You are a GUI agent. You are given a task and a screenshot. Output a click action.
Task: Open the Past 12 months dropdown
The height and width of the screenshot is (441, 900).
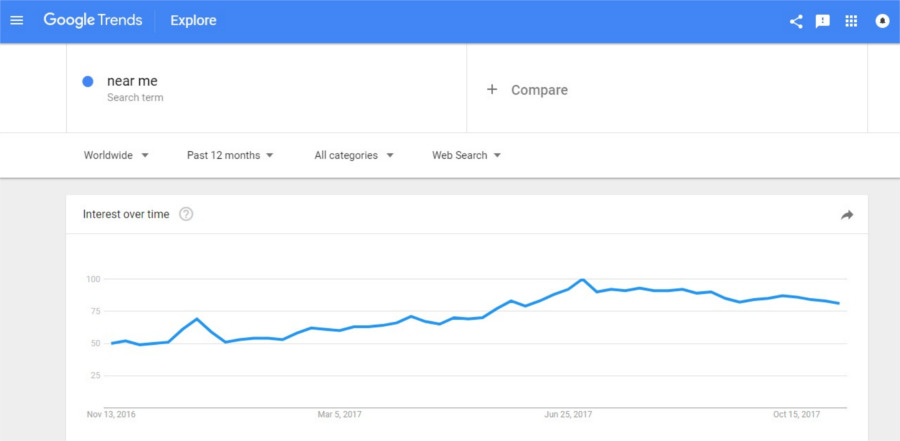(x=230, y=155)
